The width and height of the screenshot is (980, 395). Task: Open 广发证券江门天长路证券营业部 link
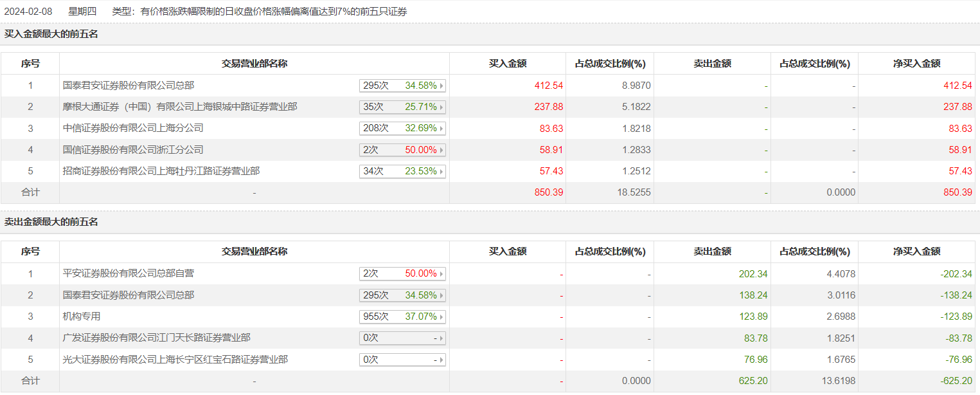click(157, 338)
